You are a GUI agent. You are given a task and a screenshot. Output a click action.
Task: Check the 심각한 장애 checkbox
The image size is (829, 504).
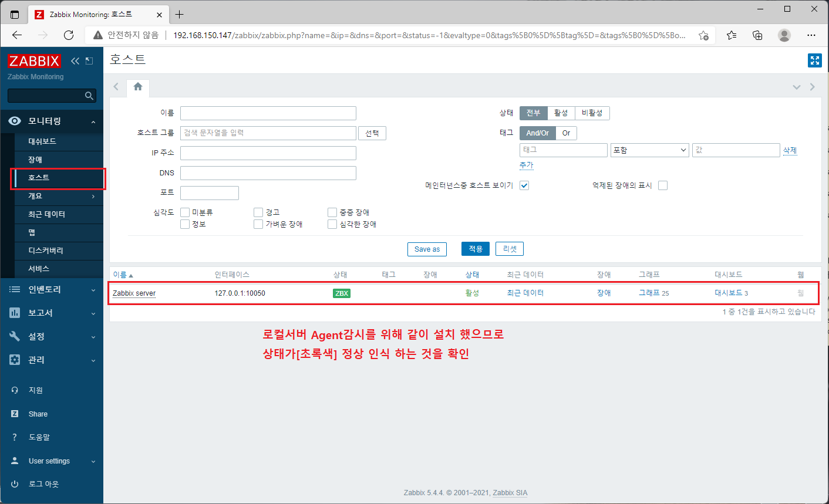click(332, 224)
